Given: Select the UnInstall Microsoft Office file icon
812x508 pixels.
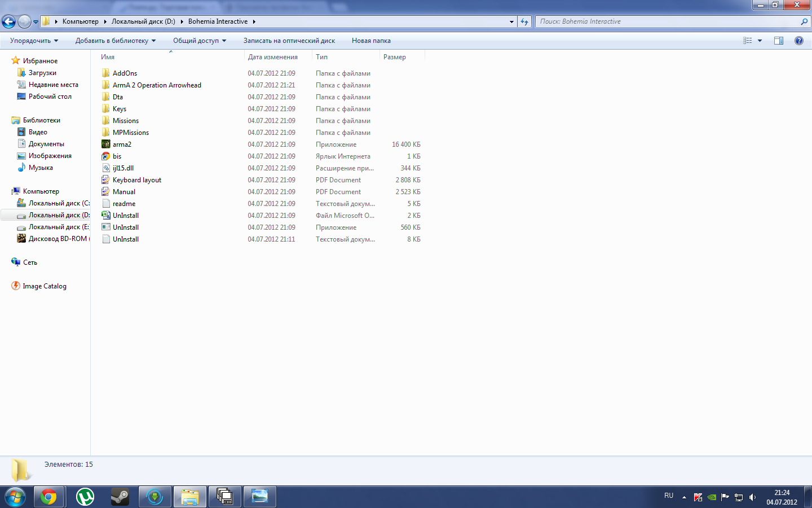Looking at the screenshot, I should click(x=105, y=216).
